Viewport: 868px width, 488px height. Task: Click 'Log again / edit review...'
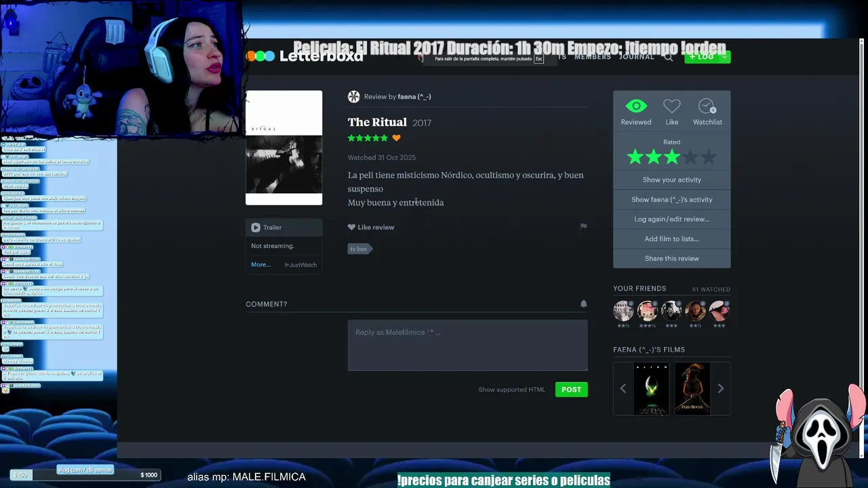click(672, 219)
